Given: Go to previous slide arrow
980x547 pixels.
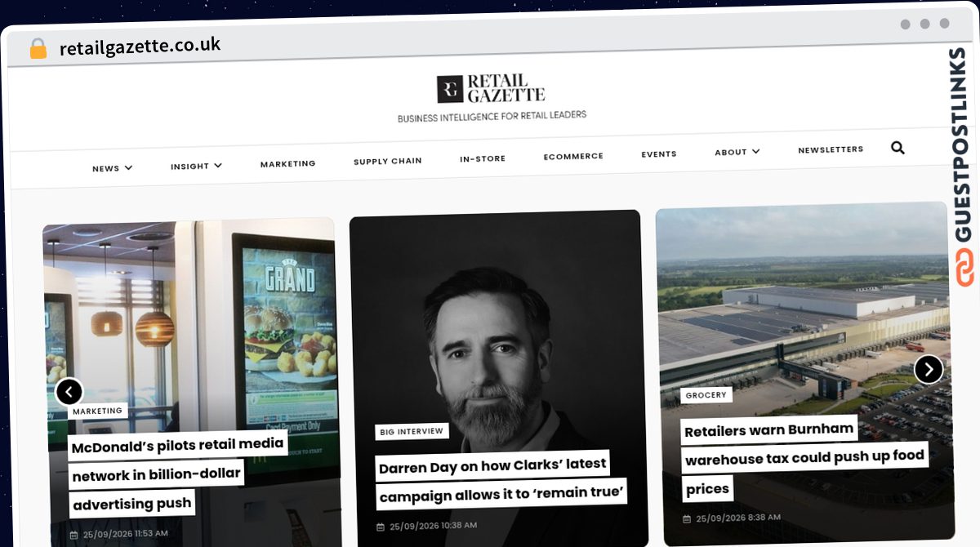Looking at the screenshot, I should click(x=69, y=392).
